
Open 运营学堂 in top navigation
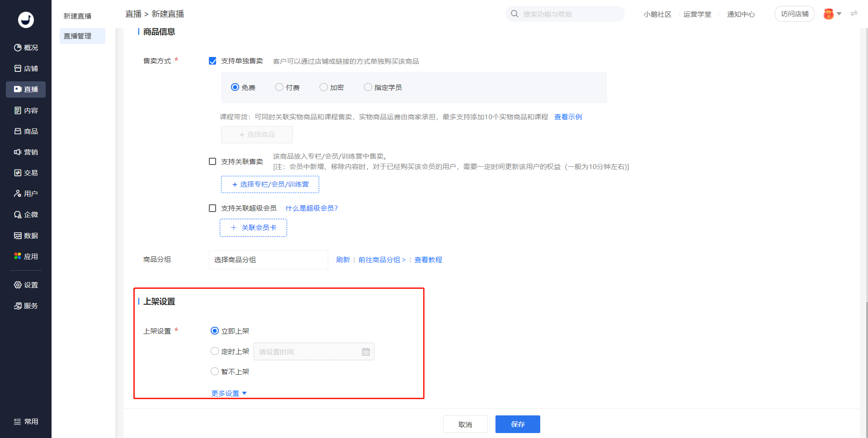[697, 14]
